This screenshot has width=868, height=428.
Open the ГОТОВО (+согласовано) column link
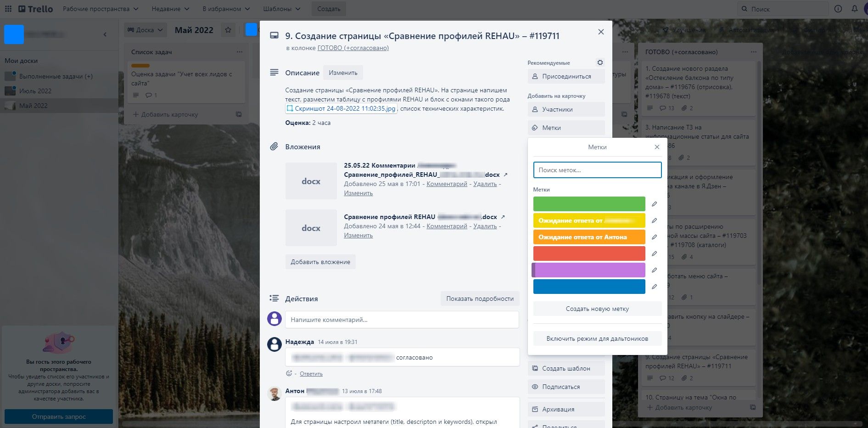pos(353,48)
